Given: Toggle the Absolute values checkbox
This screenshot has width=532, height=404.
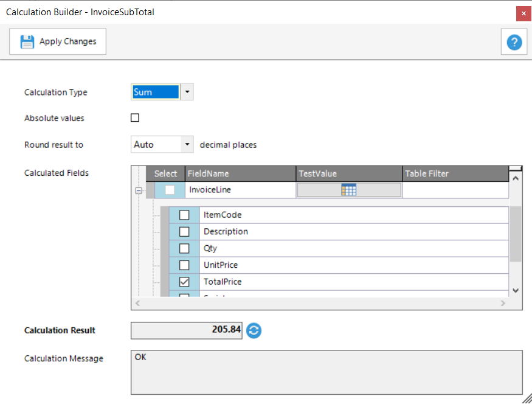Looking at the screenshot, I should 135,118.
